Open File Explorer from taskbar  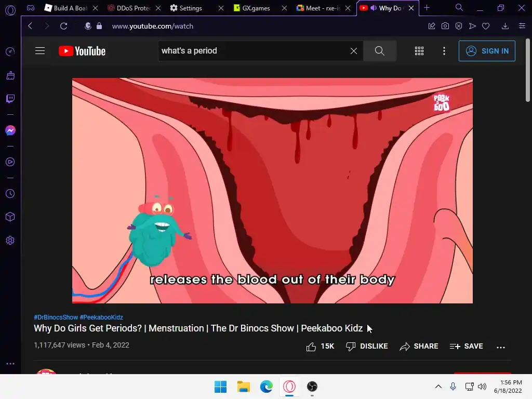point(243,387)
